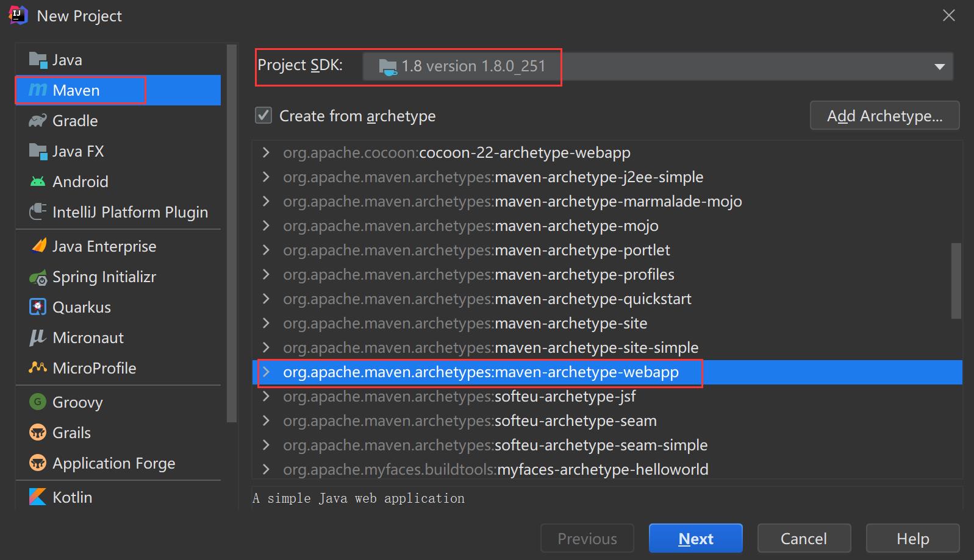Expand softeu-archetype-seam chevron

point(266,420)
